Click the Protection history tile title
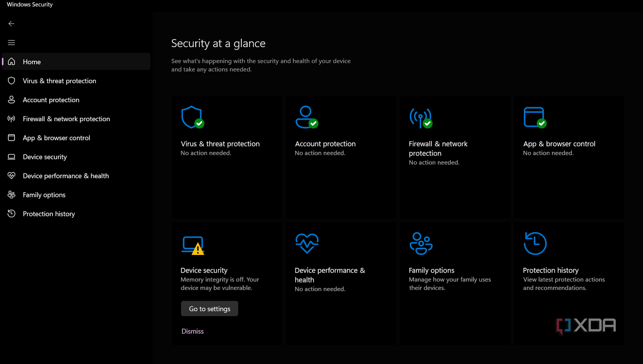 pos(551,270)
